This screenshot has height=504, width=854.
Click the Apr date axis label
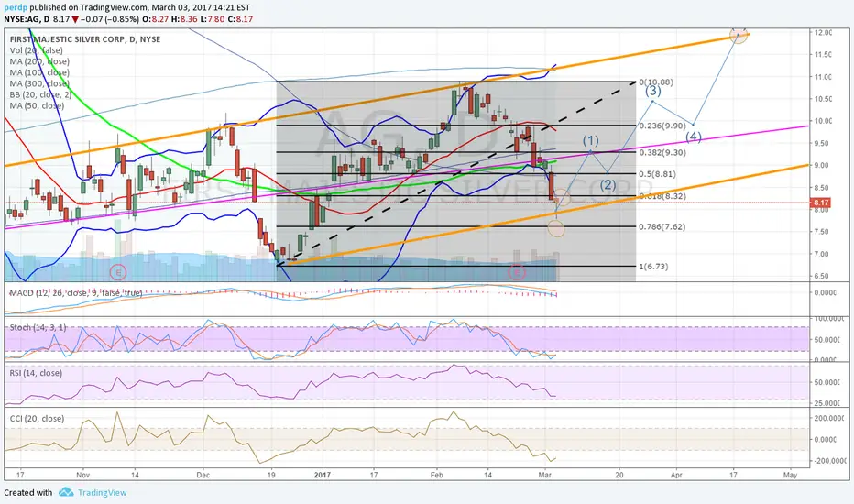(676, 475)
